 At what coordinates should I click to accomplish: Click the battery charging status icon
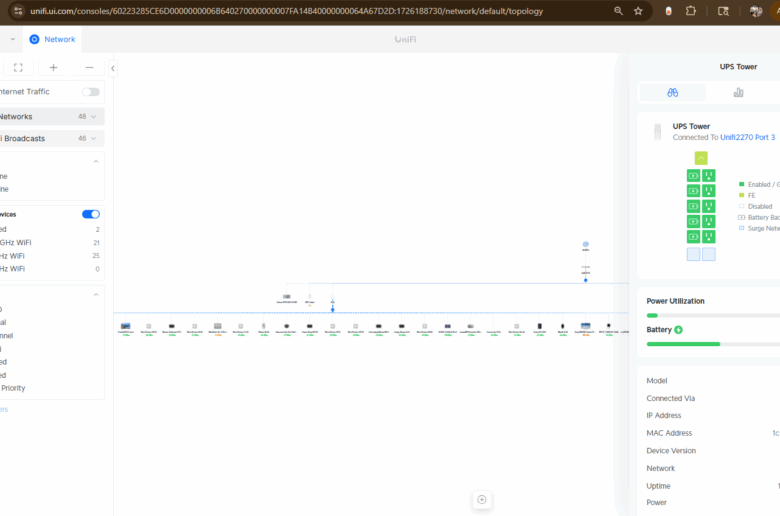coord(679,329)
